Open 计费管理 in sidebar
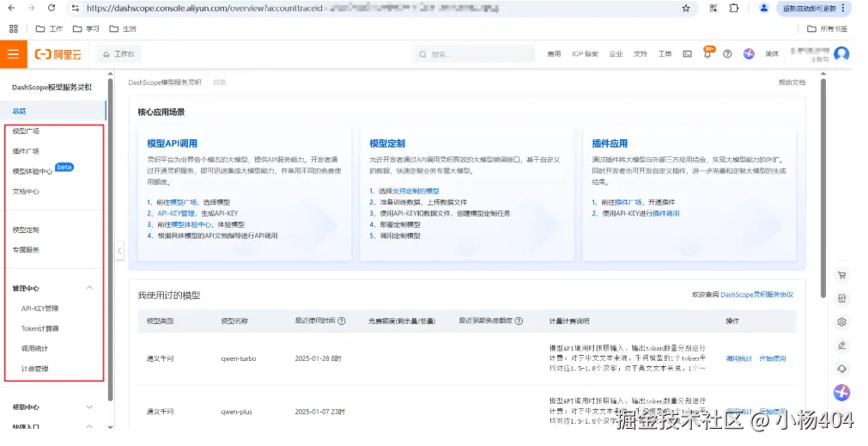Image resolution: width=868 pixels, height=446 pixels. [34, 369]
